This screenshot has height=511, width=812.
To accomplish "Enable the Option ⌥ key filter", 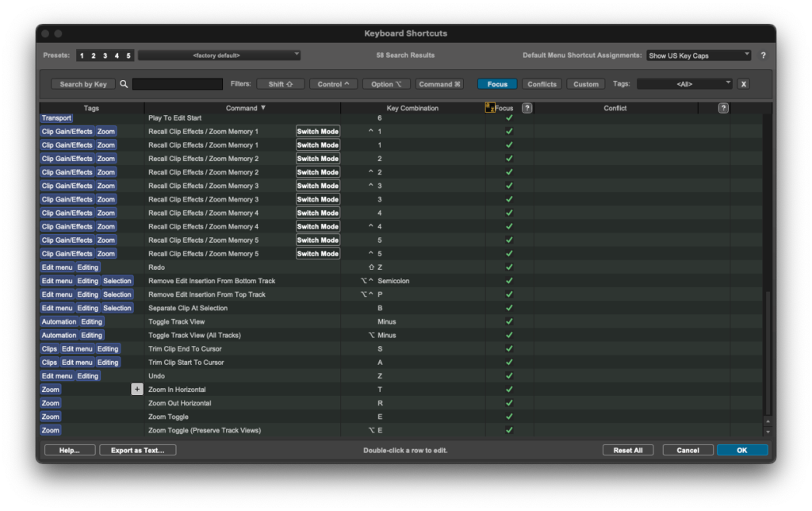I will (x=386, y=83).
